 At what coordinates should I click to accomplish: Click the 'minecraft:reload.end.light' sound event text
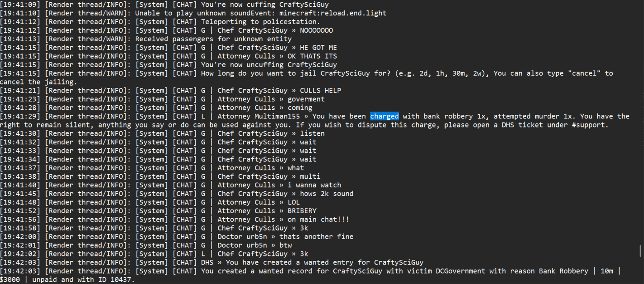[x=333, y=13]
